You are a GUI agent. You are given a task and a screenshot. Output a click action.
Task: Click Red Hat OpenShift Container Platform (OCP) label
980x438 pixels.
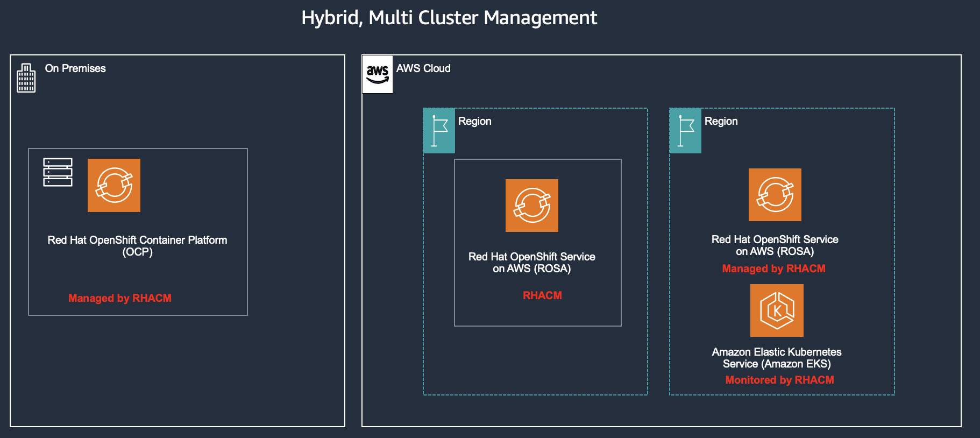[x=137, y=246]
